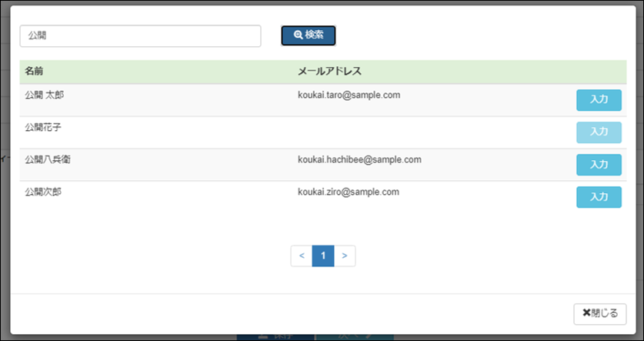Viewport: 644px width, 341px height.
Task: Click email koukai.ziro@sample.com
Action: [x=348, y=192]
